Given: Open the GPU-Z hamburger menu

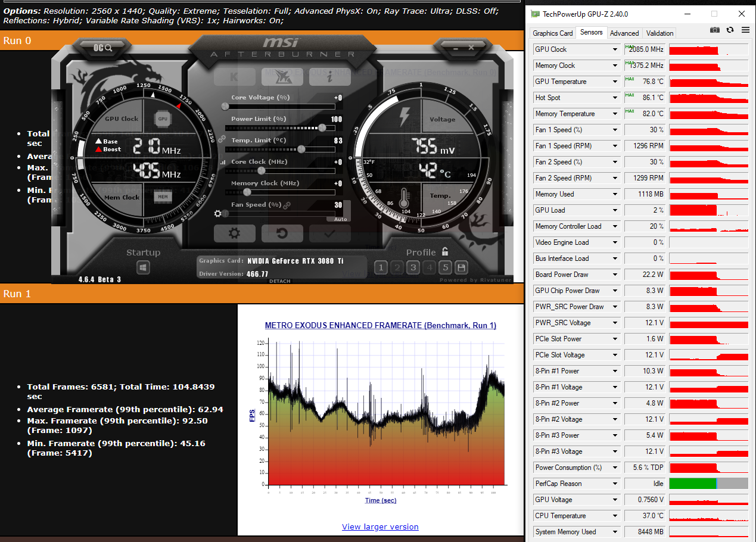Looking at the screenshot, I should [745, 30].
